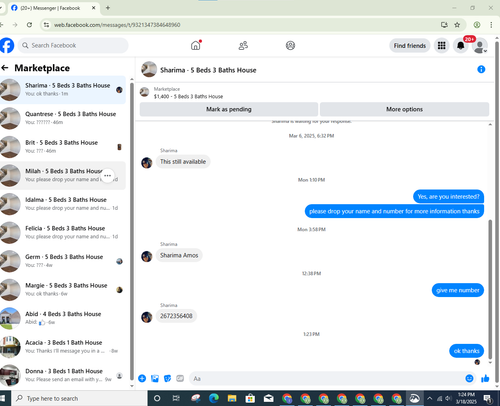Open Sharima conversation in list
This screenshot has width=500, height=406.
click(x=63, y=90)
